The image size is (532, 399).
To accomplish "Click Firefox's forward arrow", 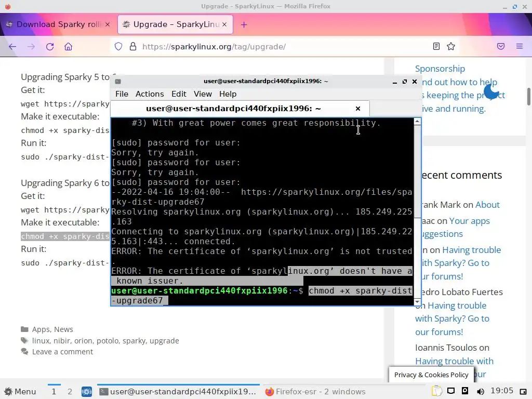I will tap(31, 46).
